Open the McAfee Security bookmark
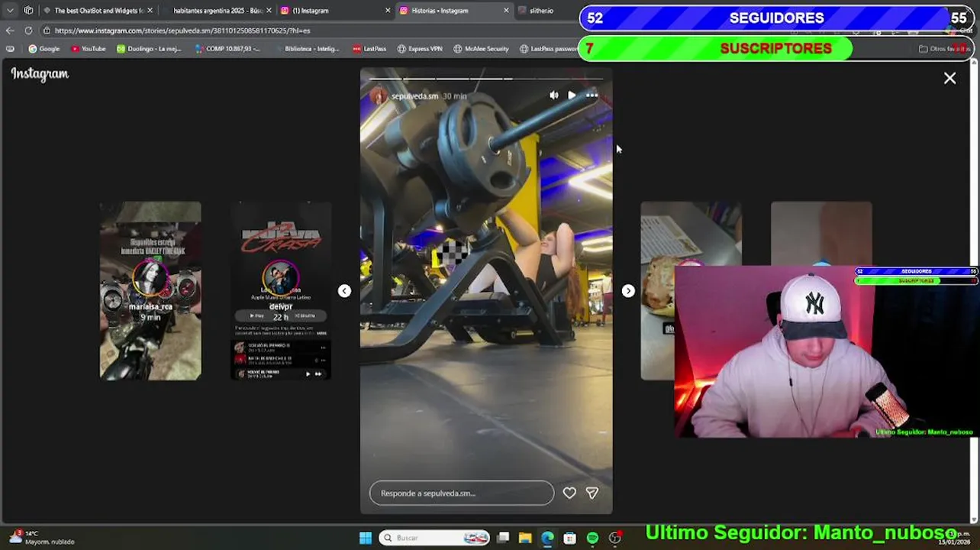This screenshot has height=550, width=980. 481,49
